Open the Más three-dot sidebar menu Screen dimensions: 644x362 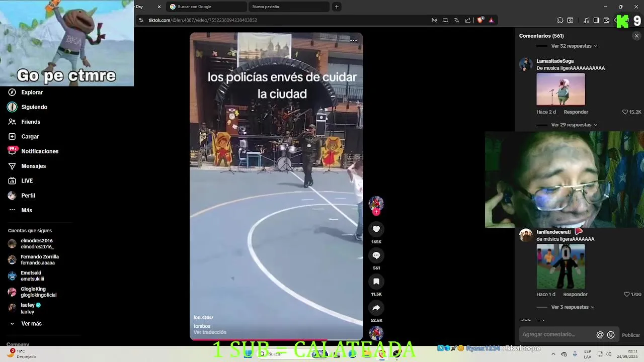click(x=20, y=210)
